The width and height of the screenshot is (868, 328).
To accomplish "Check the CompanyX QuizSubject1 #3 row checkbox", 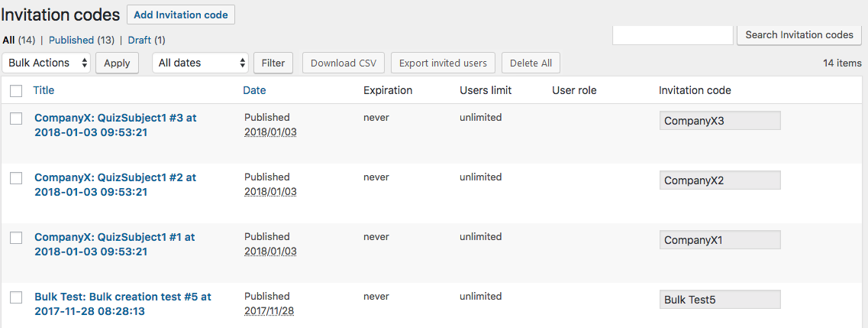I will 16,118.
